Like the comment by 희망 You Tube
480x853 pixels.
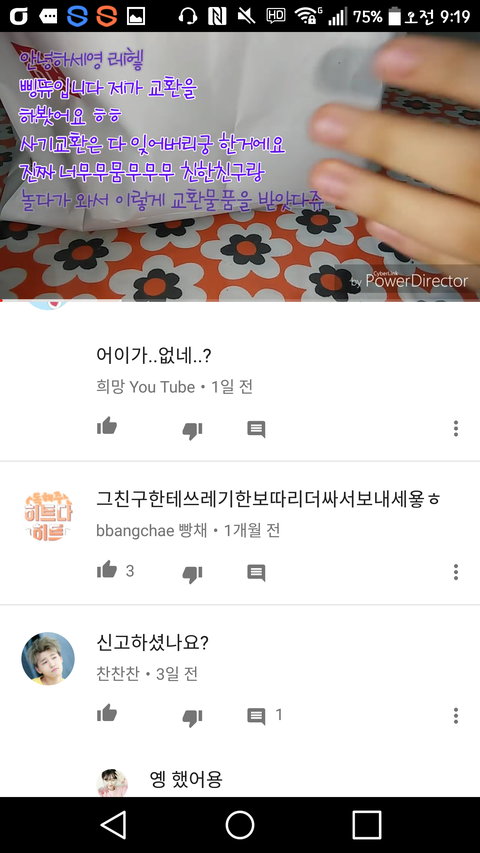[107, 426]
